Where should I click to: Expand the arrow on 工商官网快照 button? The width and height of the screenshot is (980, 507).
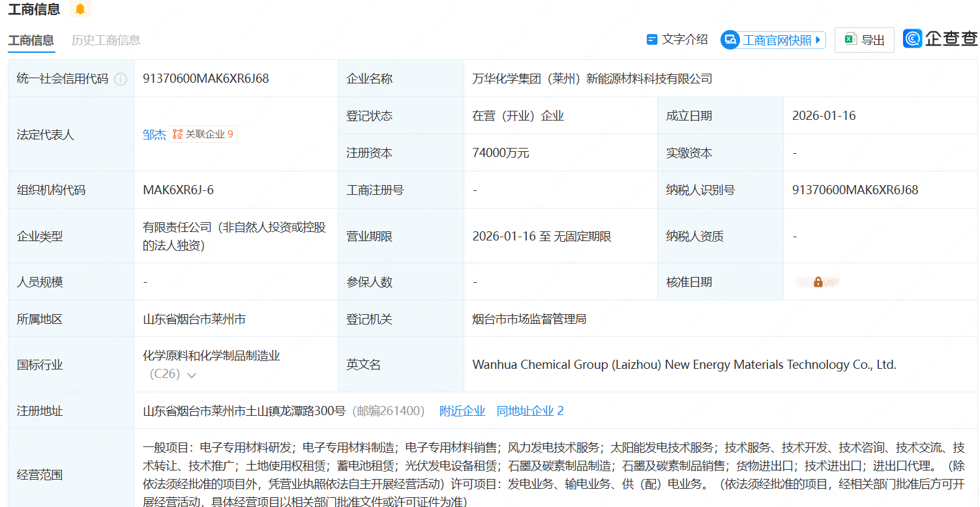pyautogui.click(x=818, y=40)
